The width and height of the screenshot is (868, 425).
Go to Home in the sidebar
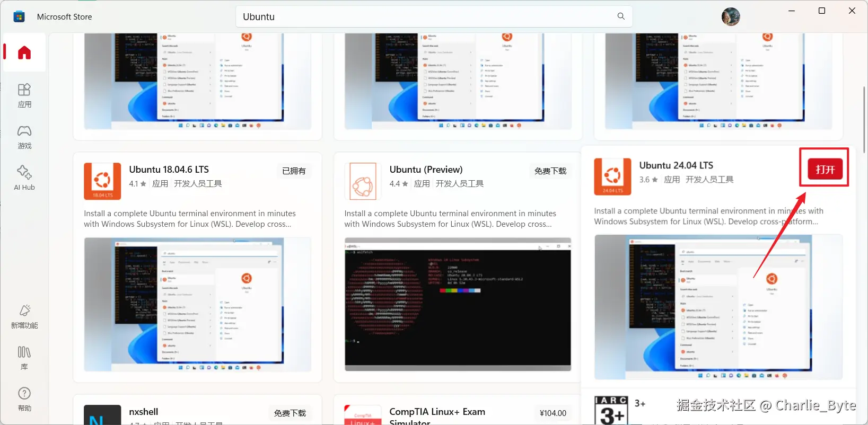(x=24, y=52)
